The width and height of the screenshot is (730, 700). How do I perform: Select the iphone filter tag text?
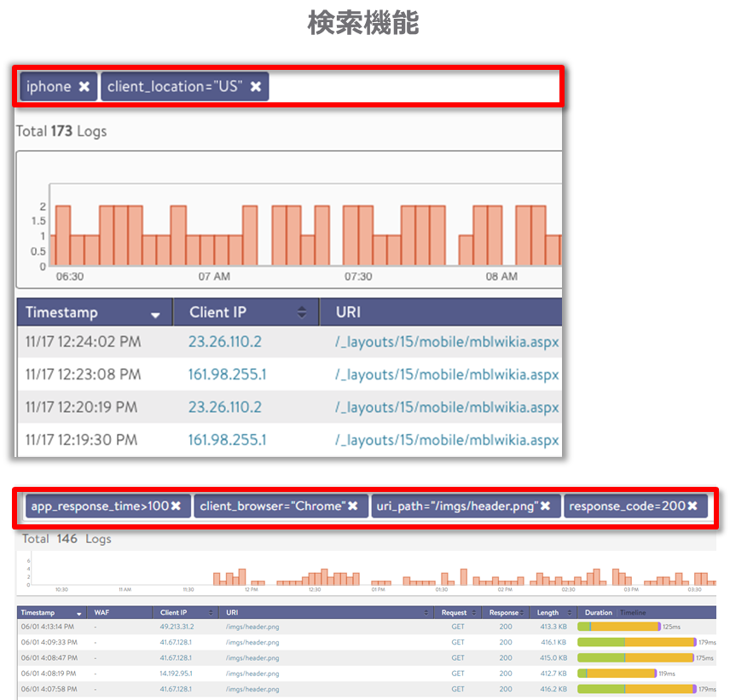[x=49, y=87]
